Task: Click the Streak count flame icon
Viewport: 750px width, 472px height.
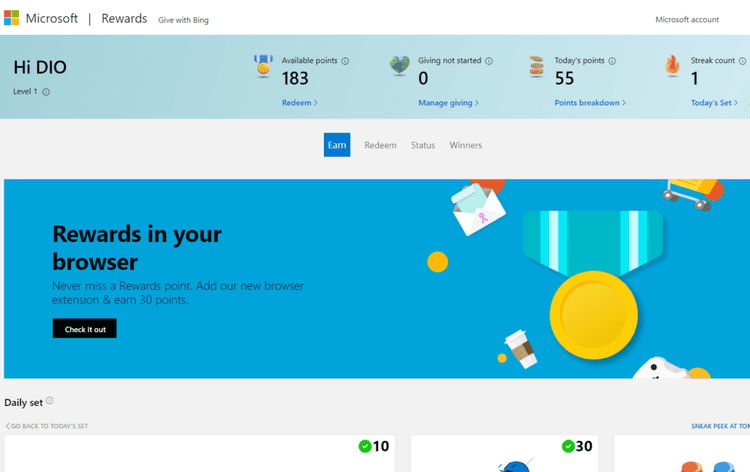Action: click(673, 66)
